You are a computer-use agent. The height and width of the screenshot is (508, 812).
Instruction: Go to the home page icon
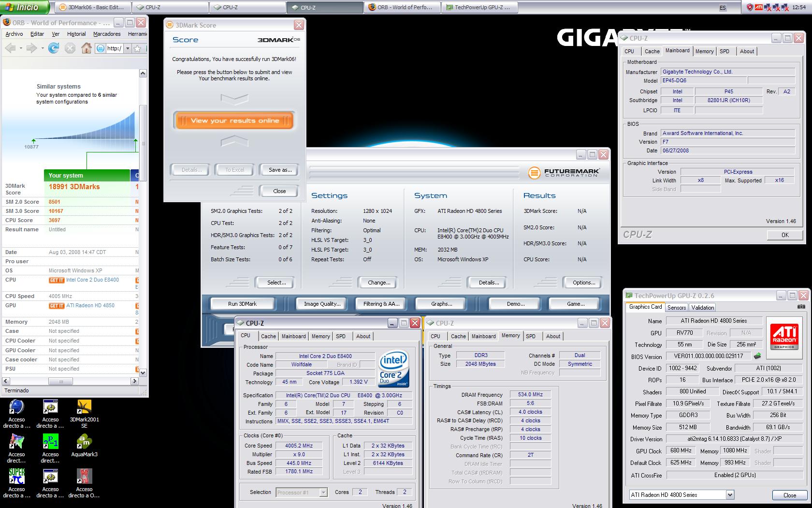coord(86,48)
